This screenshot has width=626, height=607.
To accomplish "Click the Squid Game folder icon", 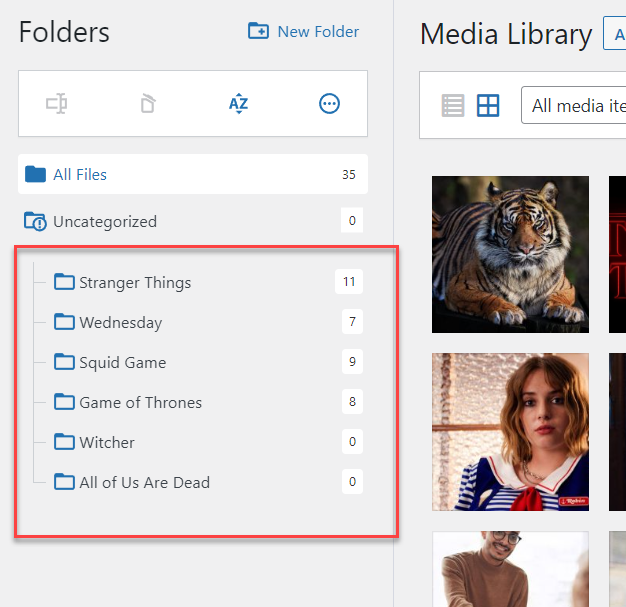I will click(64, 361).
